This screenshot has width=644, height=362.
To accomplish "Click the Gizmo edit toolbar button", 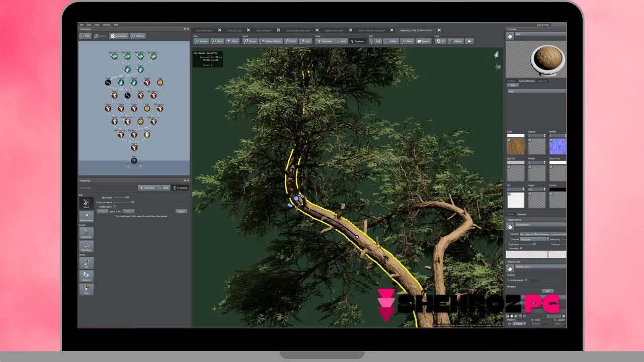I will [407, 41].
